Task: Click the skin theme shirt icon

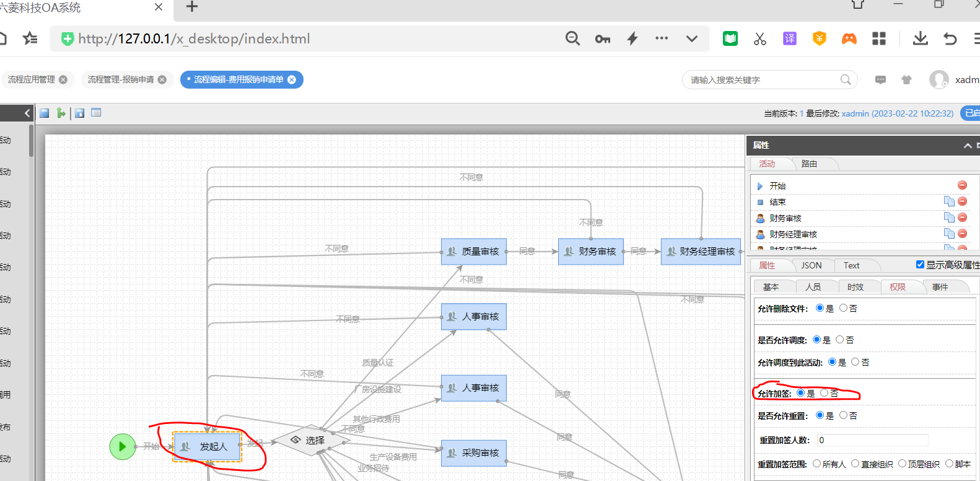Action: coord(907,79)
